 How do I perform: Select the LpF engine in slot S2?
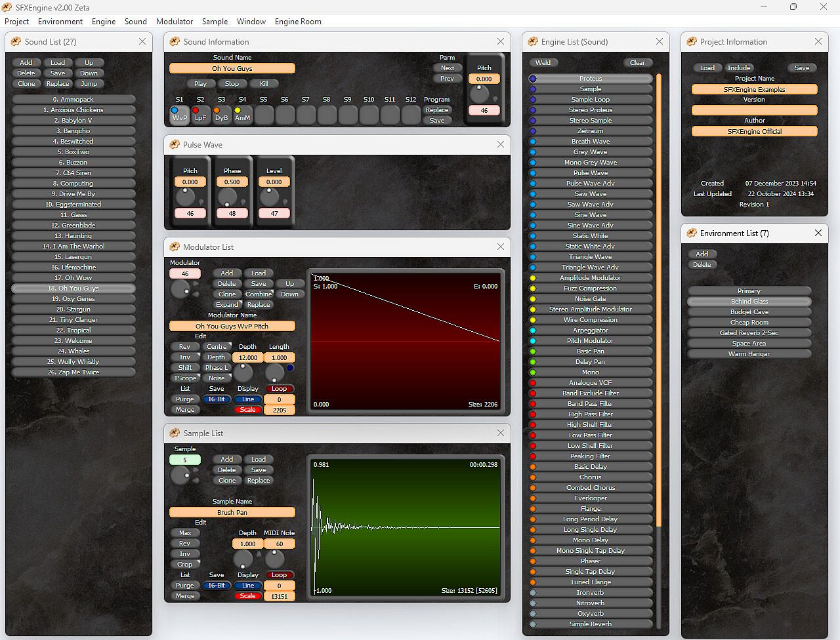(x=200, y=115)
